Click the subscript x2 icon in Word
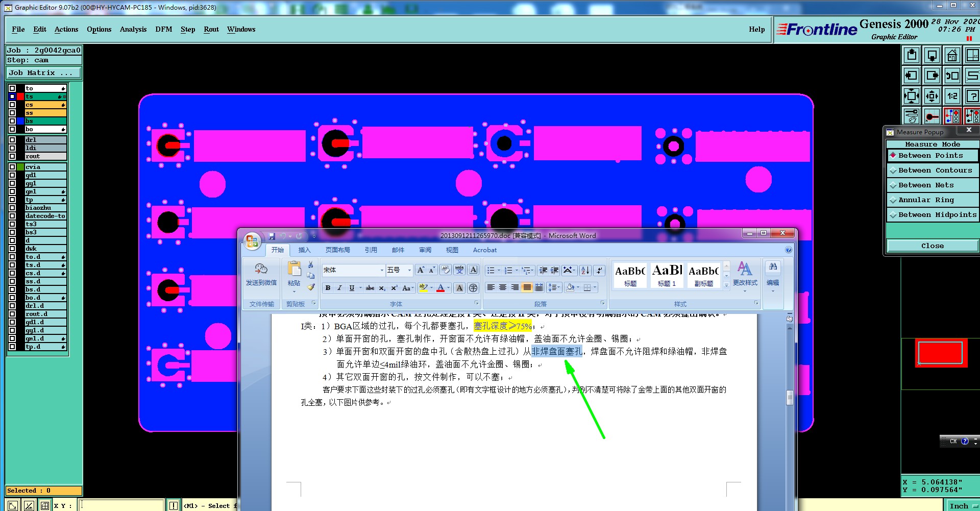 tap(382, 288)
